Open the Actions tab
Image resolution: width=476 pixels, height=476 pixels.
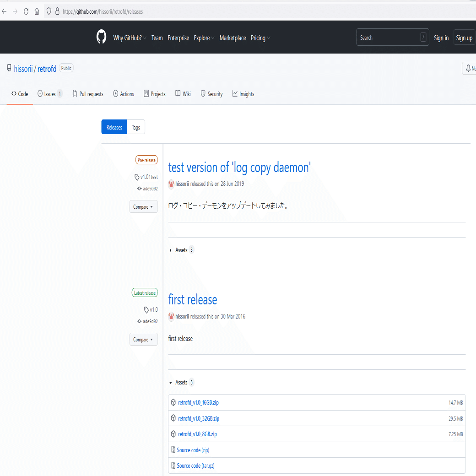[x=124, y=94]
